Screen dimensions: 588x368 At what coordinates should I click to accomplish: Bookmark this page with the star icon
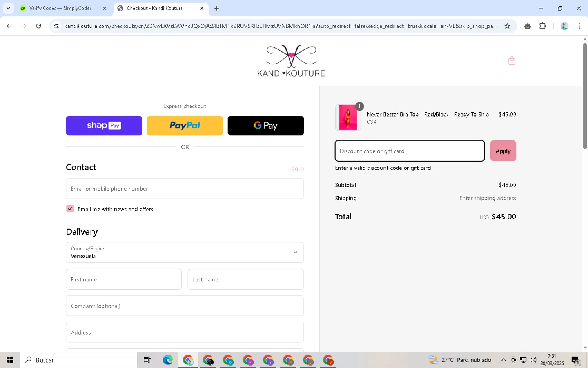point(507,26)
